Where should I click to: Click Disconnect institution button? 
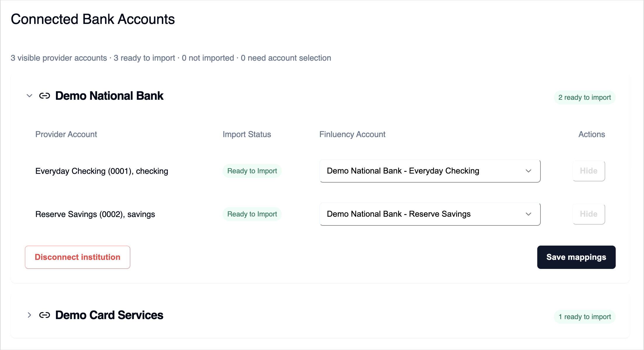(x=78, y=257)
